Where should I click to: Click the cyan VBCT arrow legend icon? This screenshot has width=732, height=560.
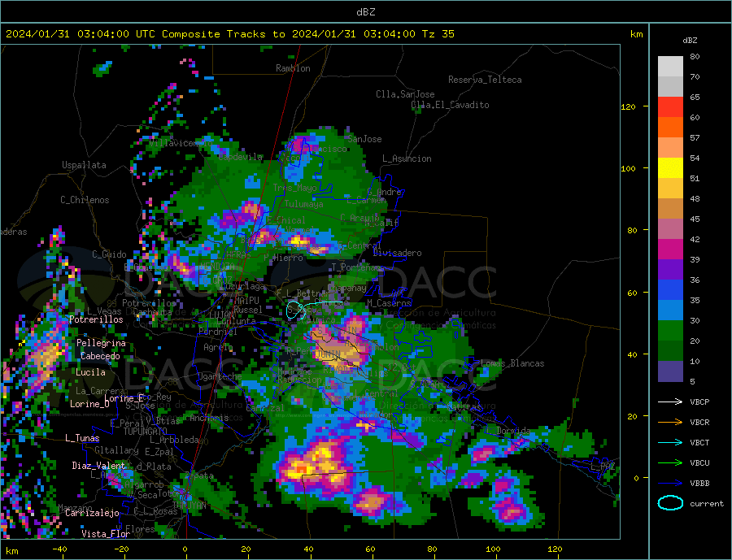pyautogui.click(x=670, y=442)
